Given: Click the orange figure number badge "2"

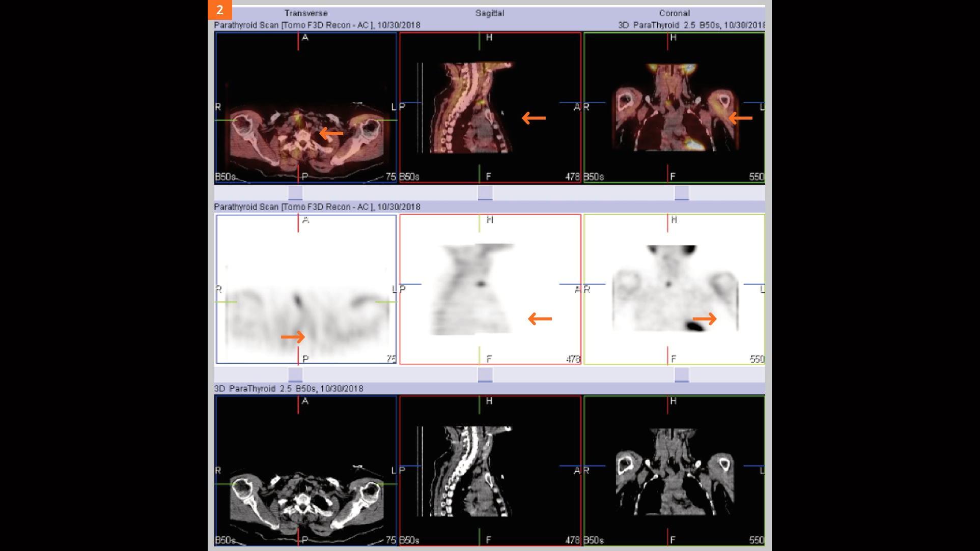Looking at the screenshot, I should click(220, 9).
